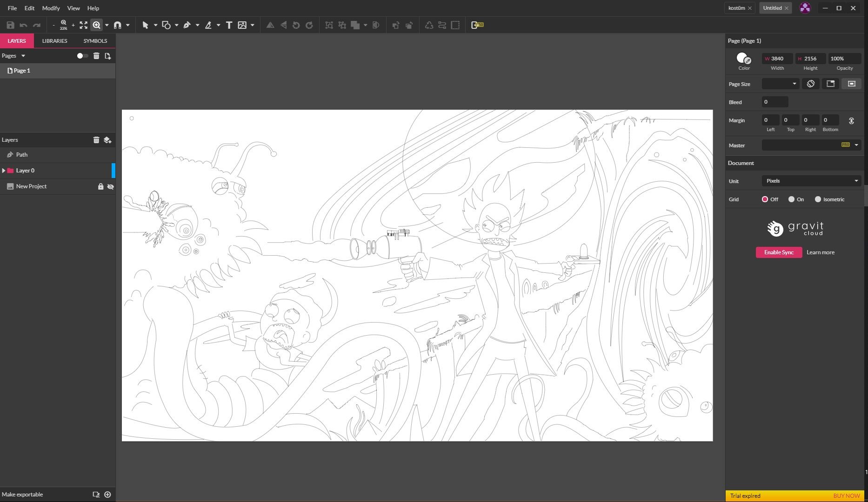
Task: Click BUY NOW in trial banner
Action: click(847, 496)
